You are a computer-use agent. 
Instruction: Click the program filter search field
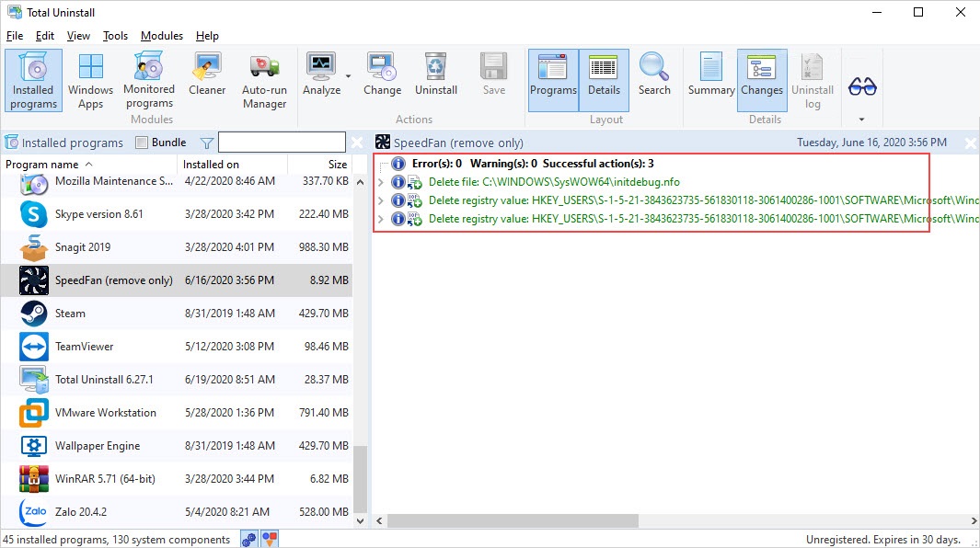282,143
